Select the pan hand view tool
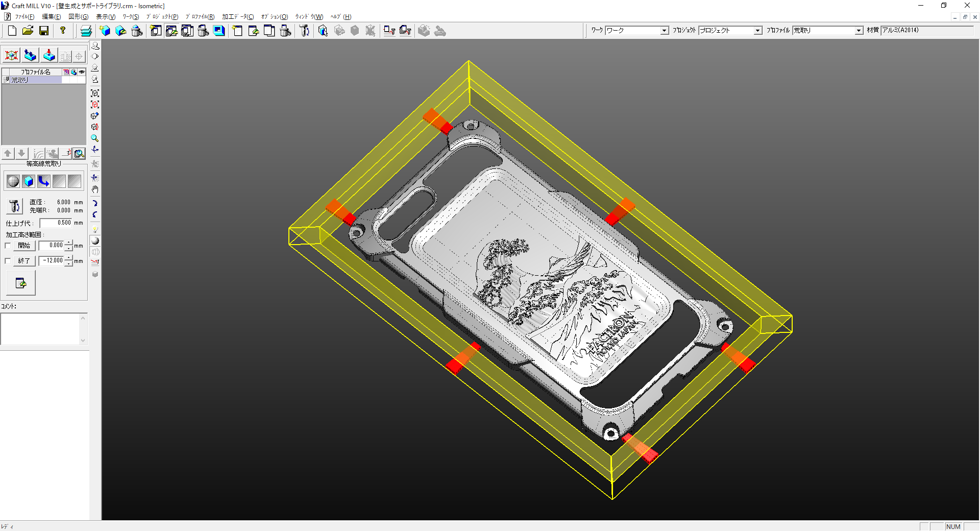Screen dimensions: 980x531 coord(95,189)
